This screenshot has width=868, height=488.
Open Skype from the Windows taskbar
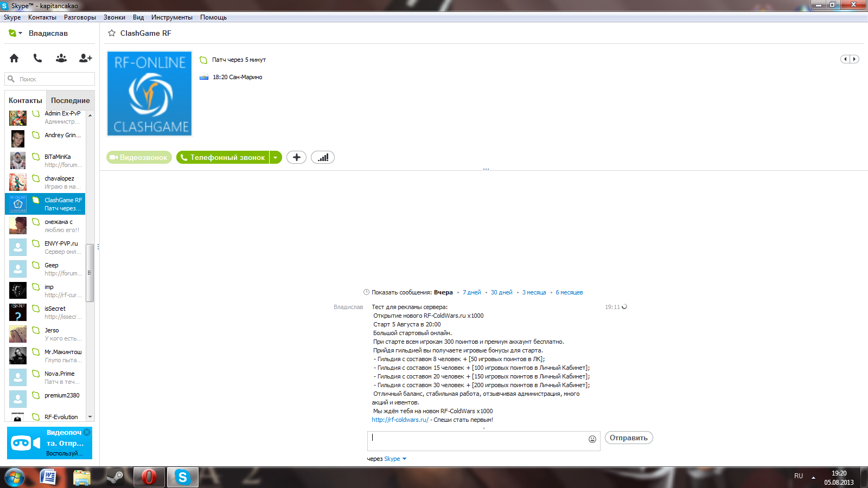182,477
